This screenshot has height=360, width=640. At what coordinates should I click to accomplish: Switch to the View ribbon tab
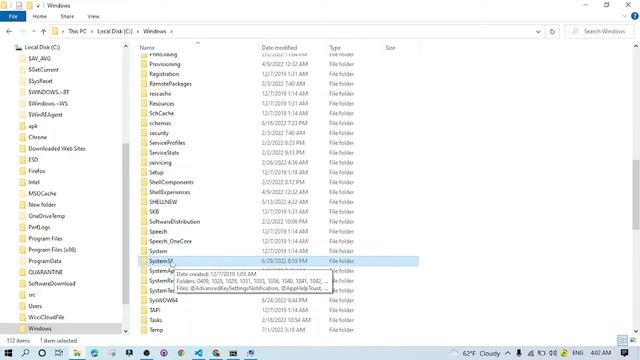pyautogui.click(x=93, y=16)
